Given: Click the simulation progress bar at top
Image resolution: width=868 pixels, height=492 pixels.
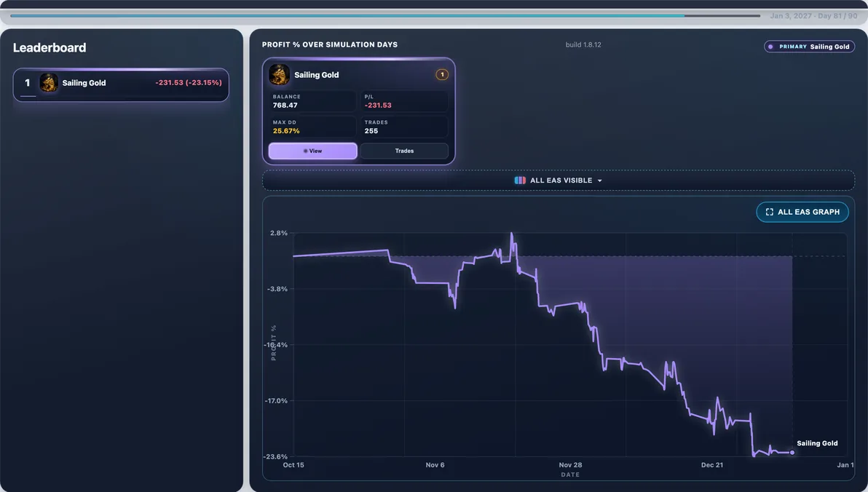Looking at the screenshot, I should click(385, 16).
